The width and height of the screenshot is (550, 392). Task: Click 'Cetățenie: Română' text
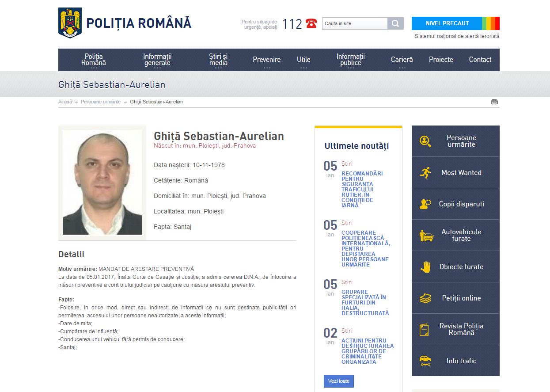pos(181,181)
